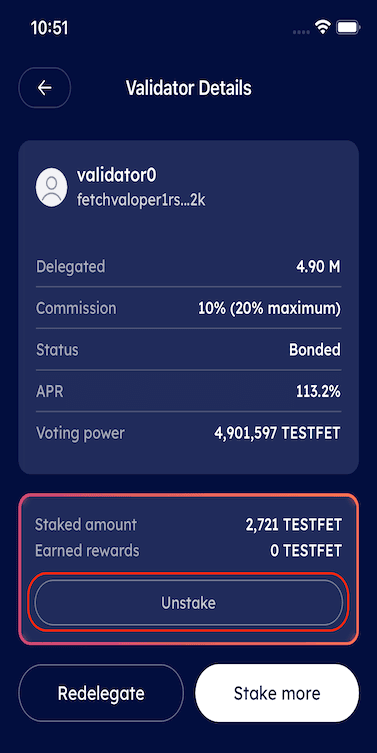Tap the cellular signal dots

301,32
